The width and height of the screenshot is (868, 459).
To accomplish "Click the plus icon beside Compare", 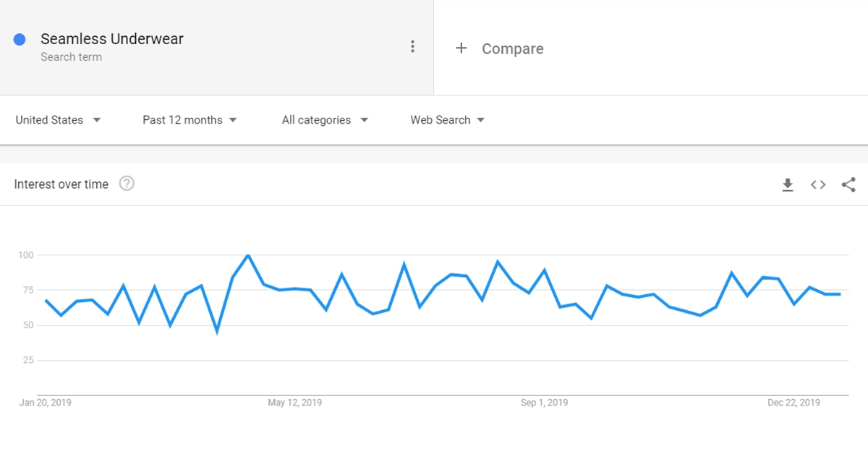I will point(461,48).
